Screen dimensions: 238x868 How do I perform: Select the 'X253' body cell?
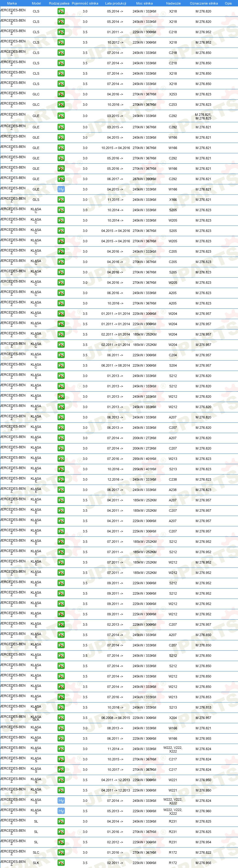173,94
